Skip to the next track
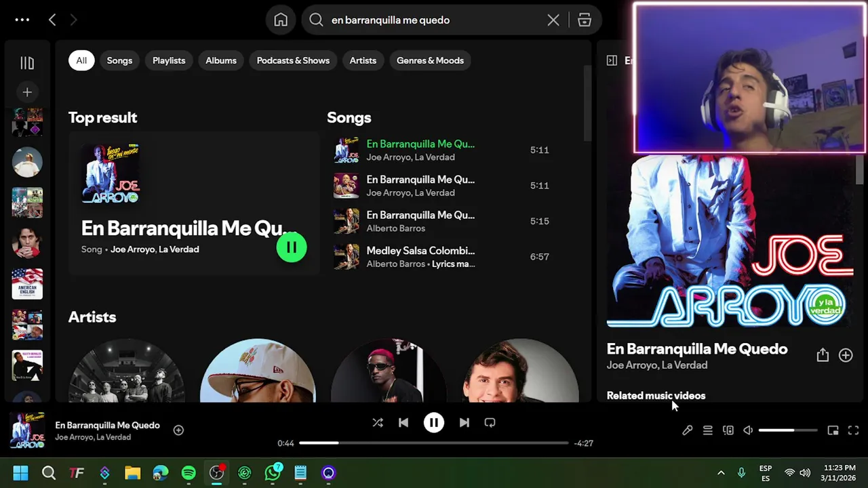This screenshot has height=488, width=868. pyautogui.click(x=464, y=422)
